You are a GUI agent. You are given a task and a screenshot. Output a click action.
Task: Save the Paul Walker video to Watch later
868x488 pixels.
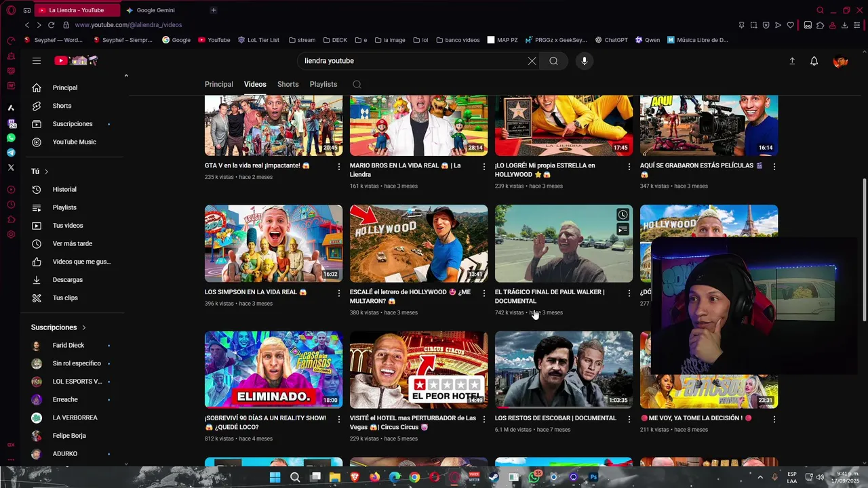pos(623,215)
